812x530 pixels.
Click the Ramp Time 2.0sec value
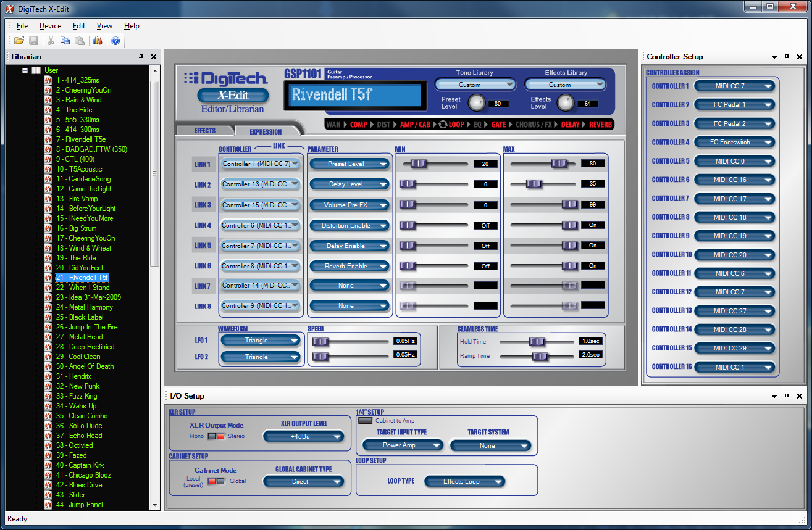590,355
